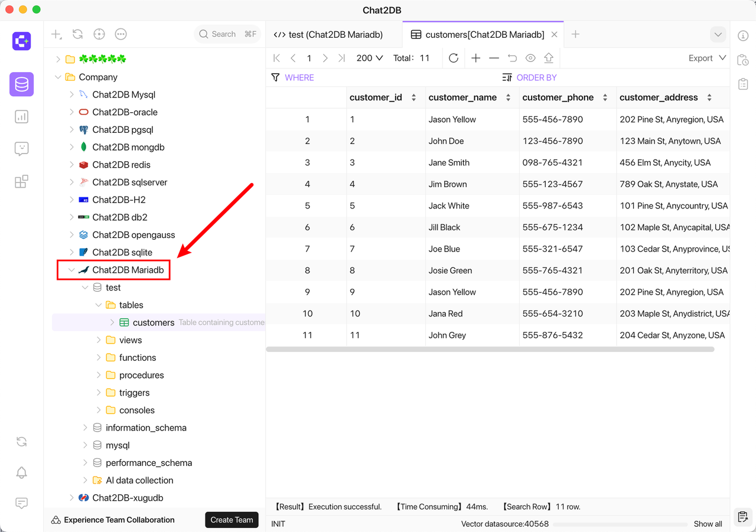The image size is (756, 532).
Task: Select the Dashboard charts icon in sidebar
Action: (21, 117)
